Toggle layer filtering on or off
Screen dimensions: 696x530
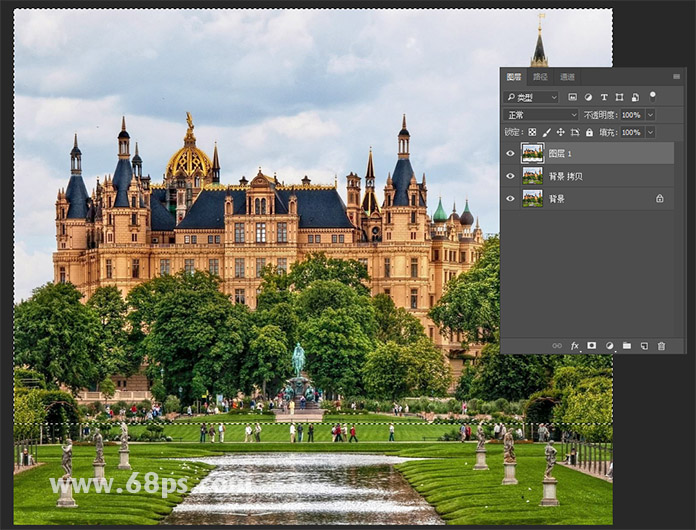pyautogui.click(x=652, y=96)
